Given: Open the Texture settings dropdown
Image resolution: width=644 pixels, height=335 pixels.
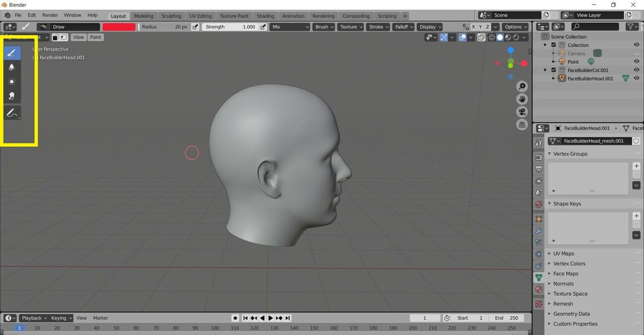Looking at the screenshot, I should pyautogui.click(x=350, y=27).
